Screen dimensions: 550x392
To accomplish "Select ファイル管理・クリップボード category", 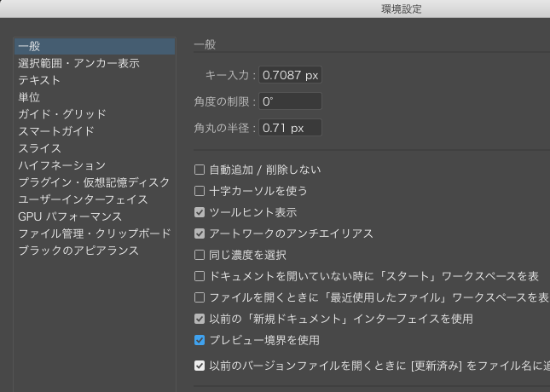I will point(95,233).
